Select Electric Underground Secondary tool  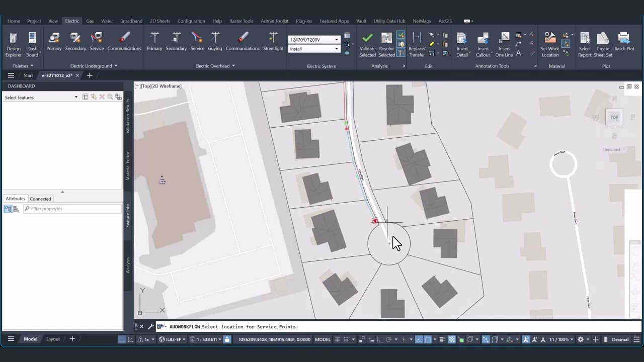coord(75,42)
